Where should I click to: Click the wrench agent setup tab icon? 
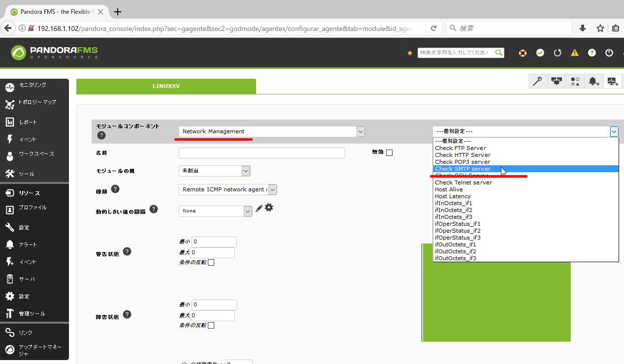(x=537, y=81)
